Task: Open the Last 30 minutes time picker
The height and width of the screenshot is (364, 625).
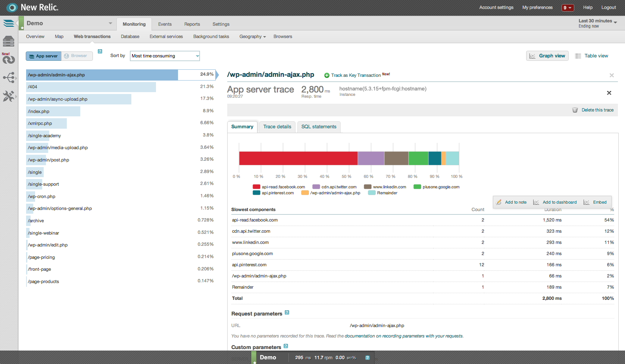Action: 598,23
